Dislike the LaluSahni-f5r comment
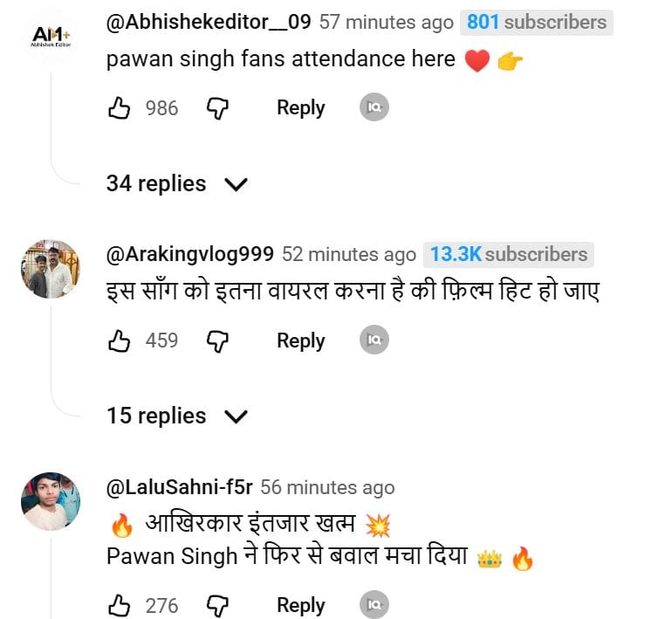 [x=217, y=605]
